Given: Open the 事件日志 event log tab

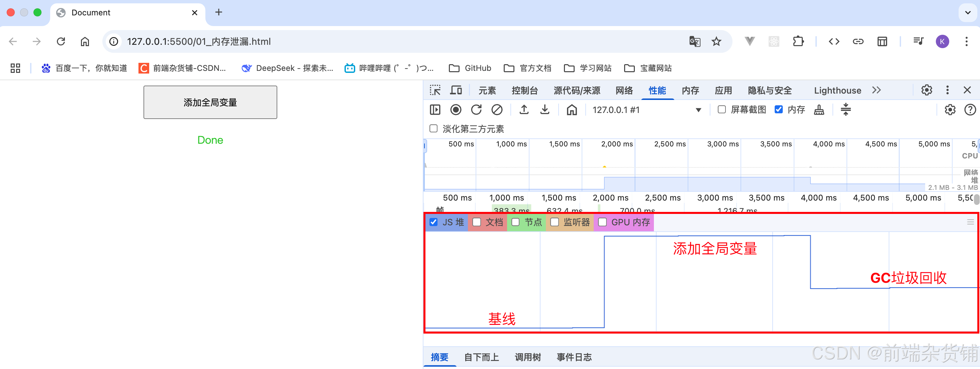Looking at the screenshot, I should point(574,357).
